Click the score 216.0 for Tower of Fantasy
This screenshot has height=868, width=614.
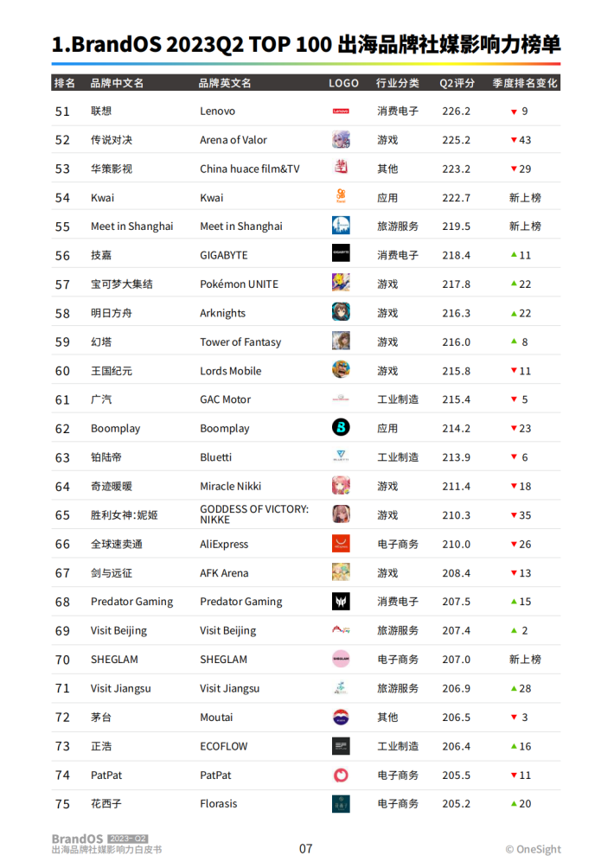[x=457, y=342]
